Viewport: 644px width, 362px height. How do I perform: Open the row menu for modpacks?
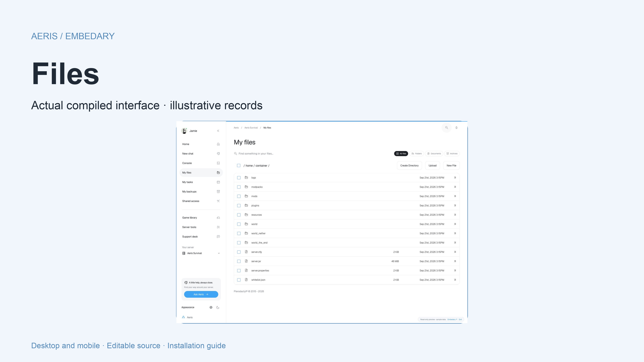[x=455, y=187]
